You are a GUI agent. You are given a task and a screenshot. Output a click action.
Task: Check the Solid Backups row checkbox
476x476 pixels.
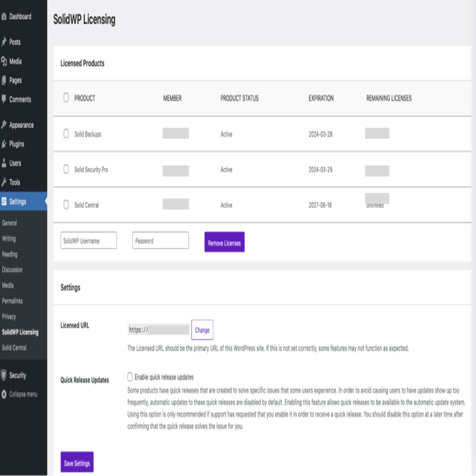(66, 133)
